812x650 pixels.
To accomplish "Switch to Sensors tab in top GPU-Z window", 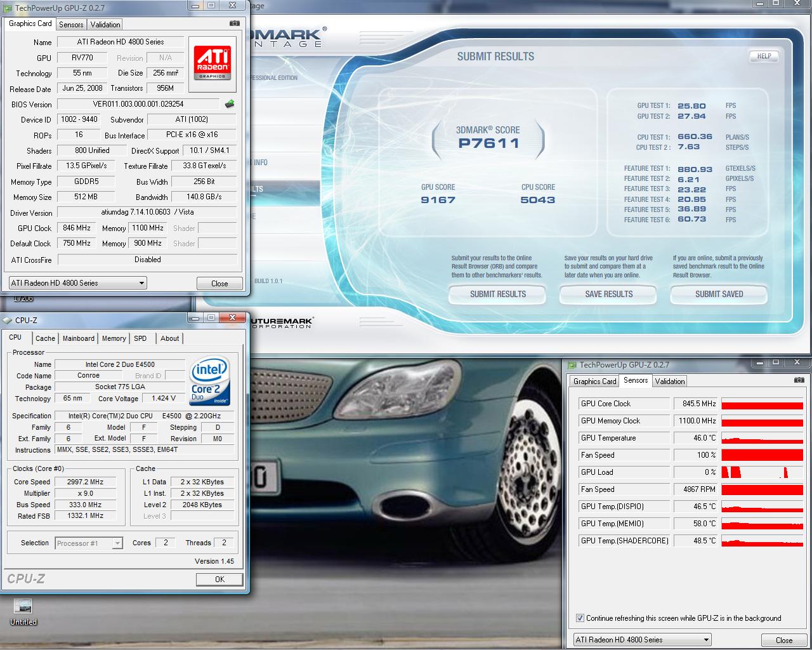I will 71,25.
